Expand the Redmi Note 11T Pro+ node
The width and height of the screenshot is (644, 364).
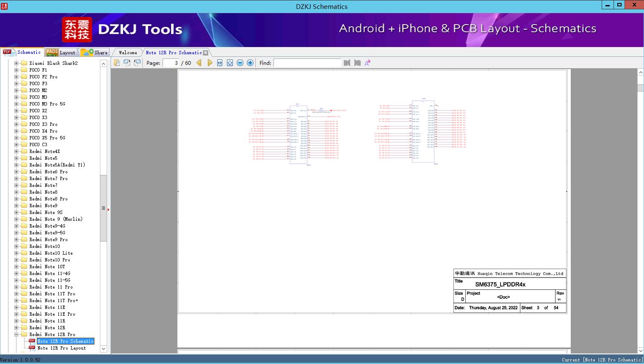[x=16, y=300]
